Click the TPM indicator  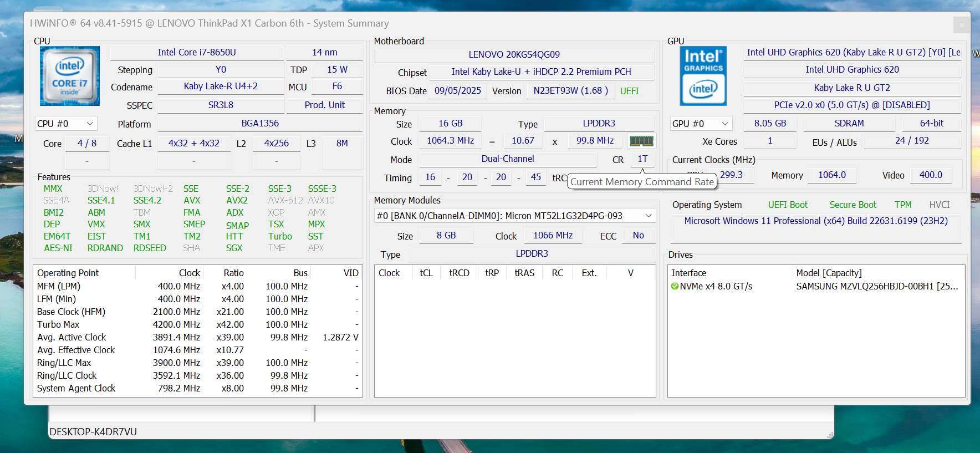point(903,205)
